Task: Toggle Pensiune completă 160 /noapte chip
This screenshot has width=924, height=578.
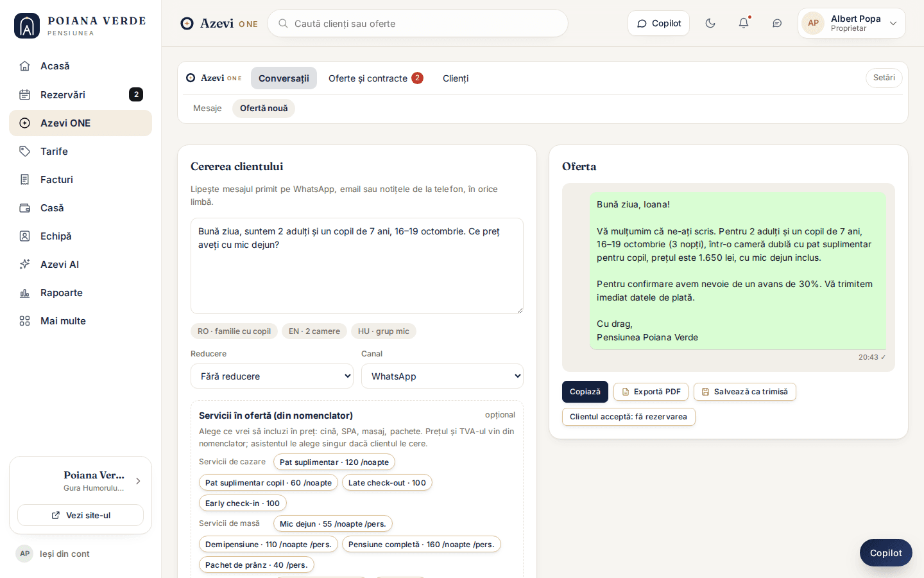Action: click(x=422, y=544)
